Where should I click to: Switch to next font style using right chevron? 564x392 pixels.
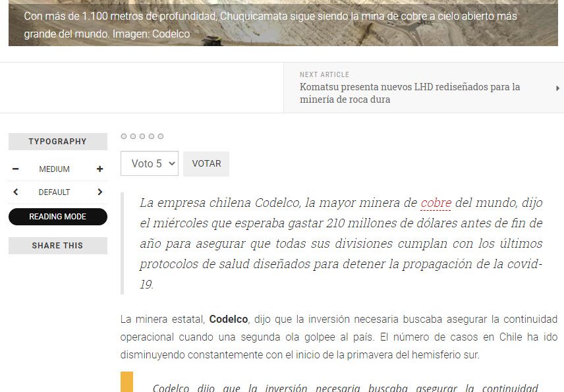click(99, 192)
